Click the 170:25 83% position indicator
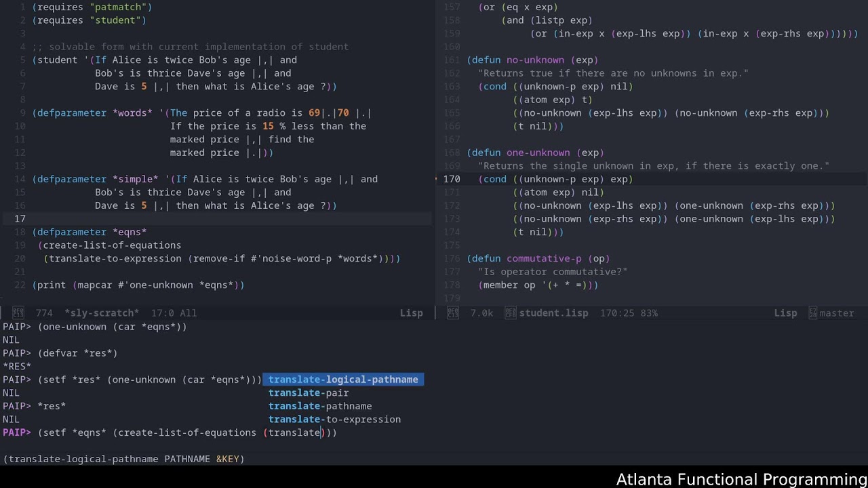This screenshot has width=868, height=488. 629,313
